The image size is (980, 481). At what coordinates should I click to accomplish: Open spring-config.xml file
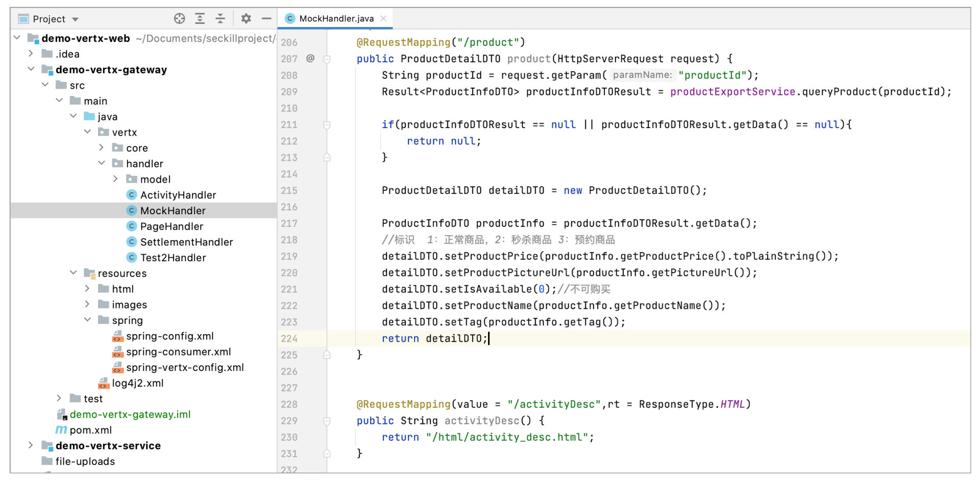[x=169, y=336]
